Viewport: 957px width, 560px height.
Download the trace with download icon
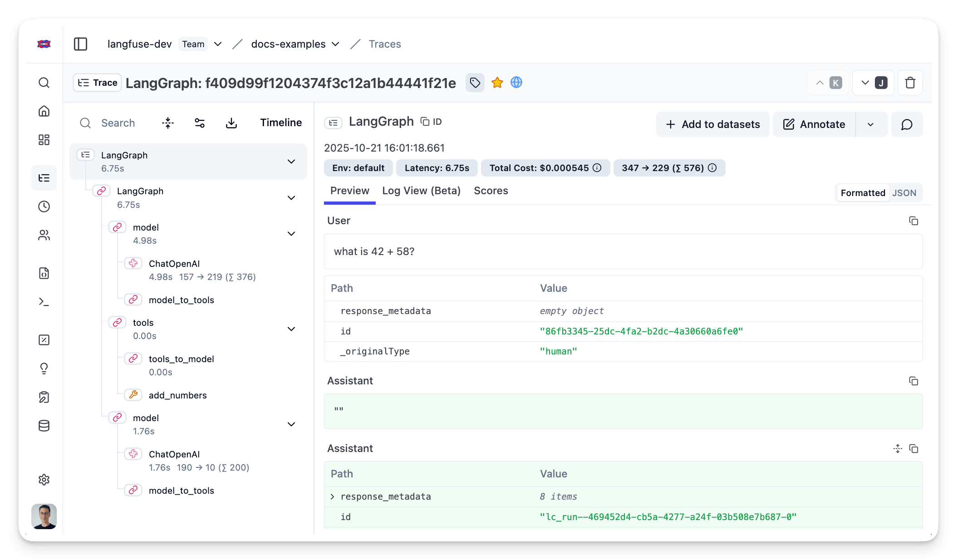click(x=231, y=123)
